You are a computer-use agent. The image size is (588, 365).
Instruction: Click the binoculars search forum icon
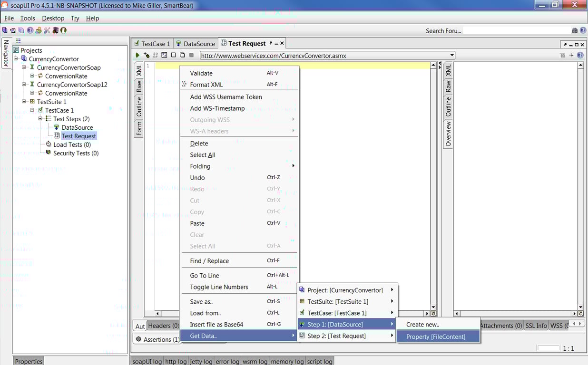[x=575, y=30]
